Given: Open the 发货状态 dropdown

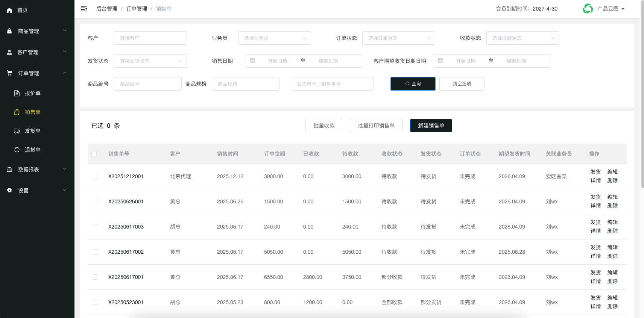Looking at the screenshot, I should pyautogui.click(x=150, y=61).
